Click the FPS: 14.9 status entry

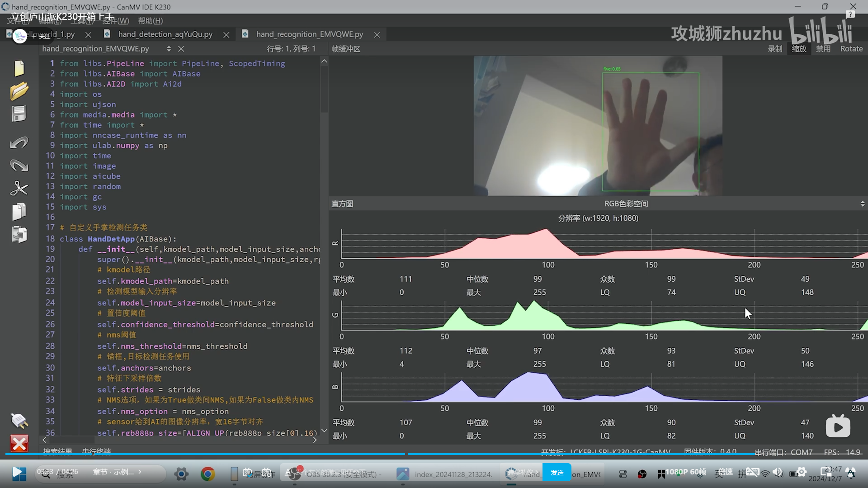pos(842,452)
